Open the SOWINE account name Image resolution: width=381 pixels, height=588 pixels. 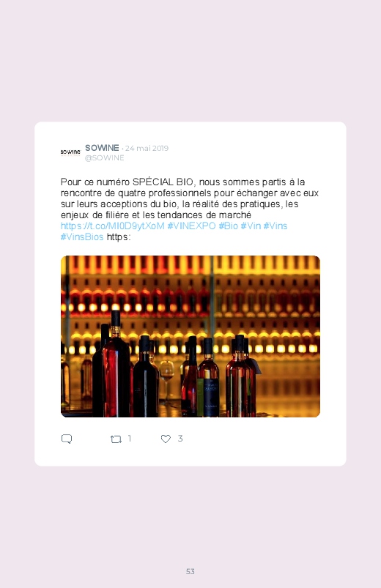[x=102, y=148]
